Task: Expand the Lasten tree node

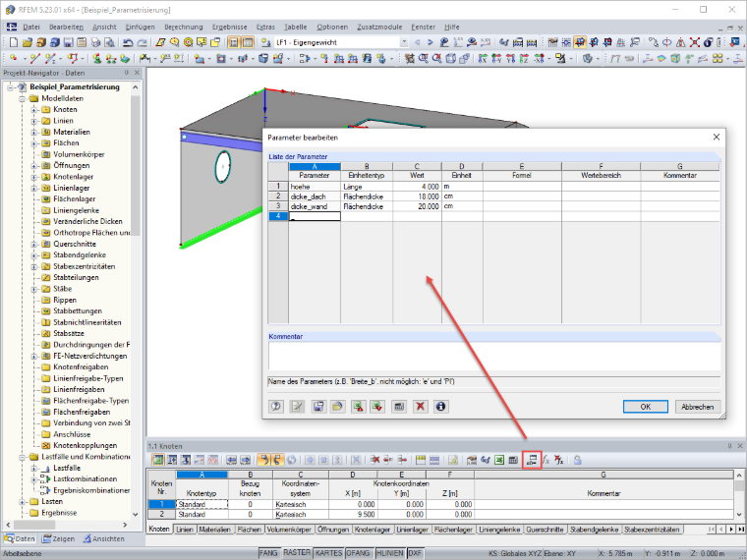Action: [23, 502]
